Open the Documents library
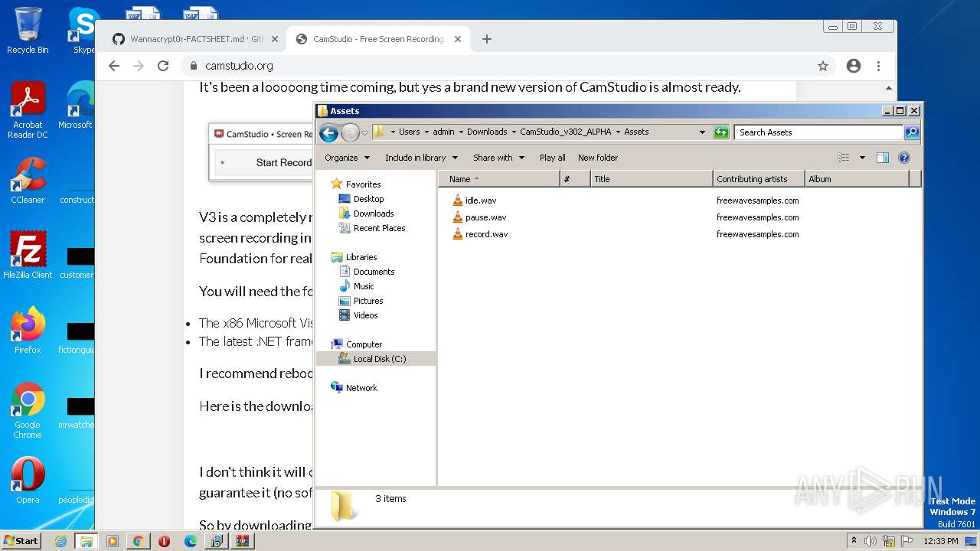Screen dimensions: 980x551 (x=374, y=272)
